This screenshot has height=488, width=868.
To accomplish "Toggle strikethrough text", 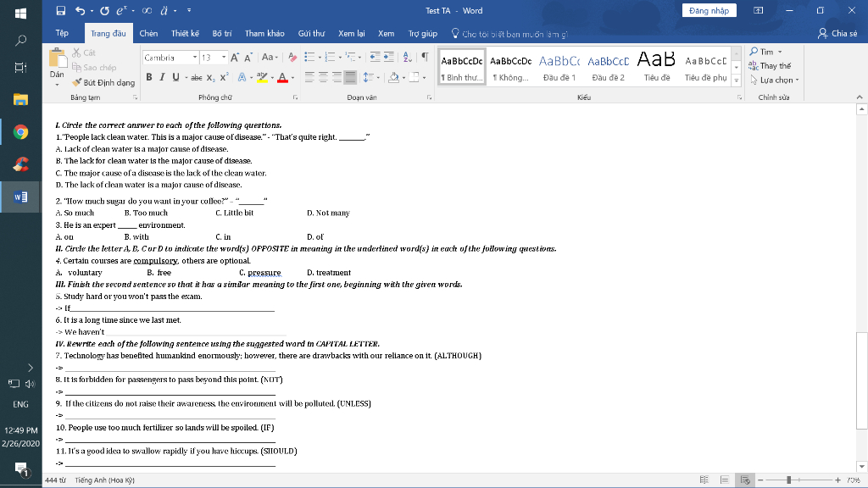I will coord(196,78).
